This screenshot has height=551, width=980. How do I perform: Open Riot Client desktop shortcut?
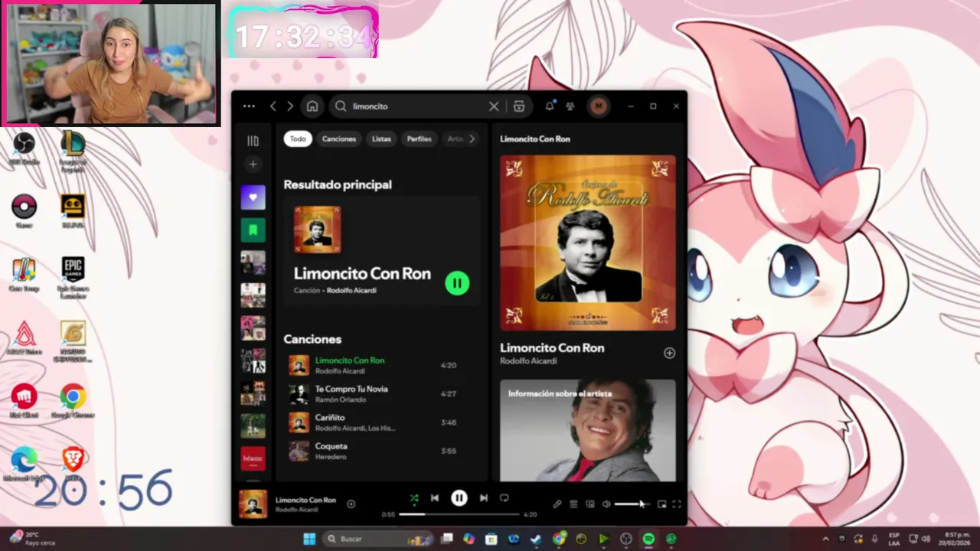coord(24,401)
